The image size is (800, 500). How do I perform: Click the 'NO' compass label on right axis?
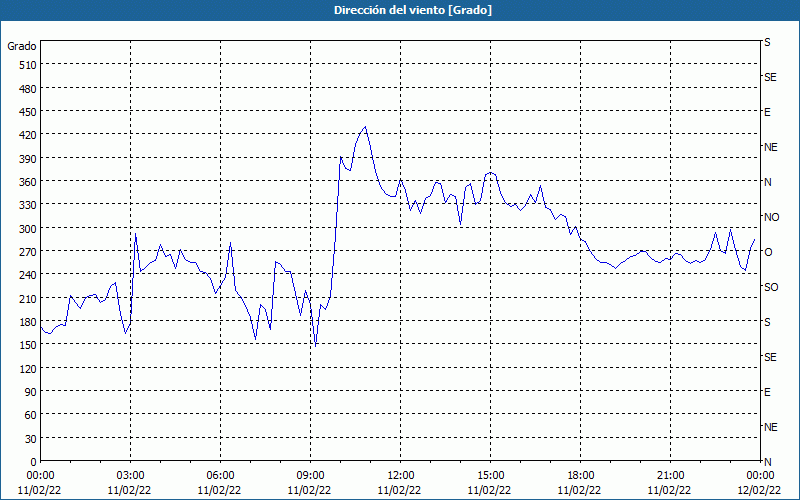pyautogui.click(x=771, y=217)
